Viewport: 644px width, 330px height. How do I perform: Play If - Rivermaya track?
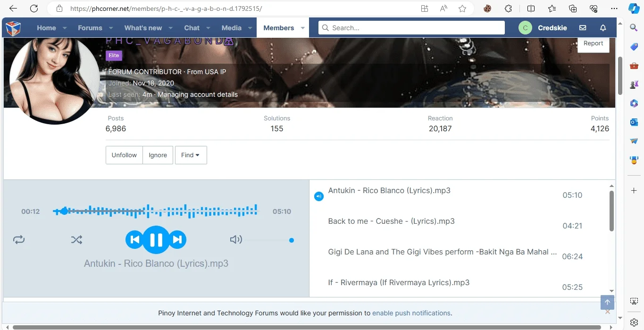[399, 282]
